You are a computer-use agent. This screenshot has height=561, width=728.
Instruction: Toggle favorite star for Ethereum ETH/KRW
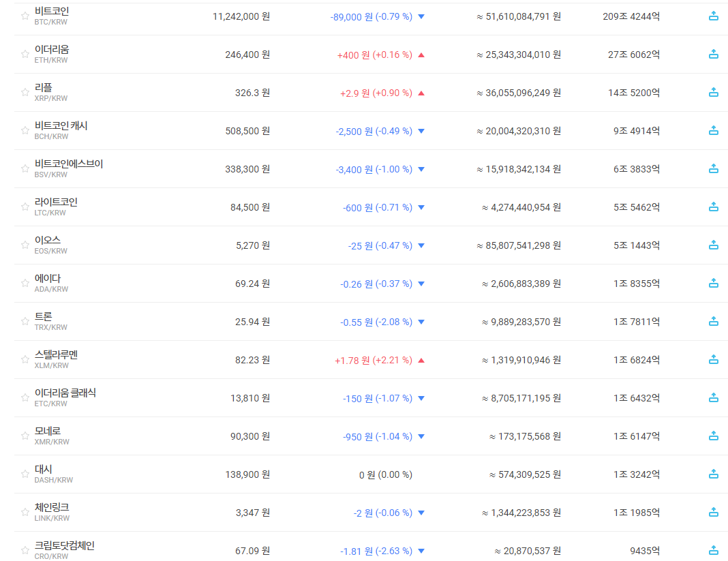point(25,55)
